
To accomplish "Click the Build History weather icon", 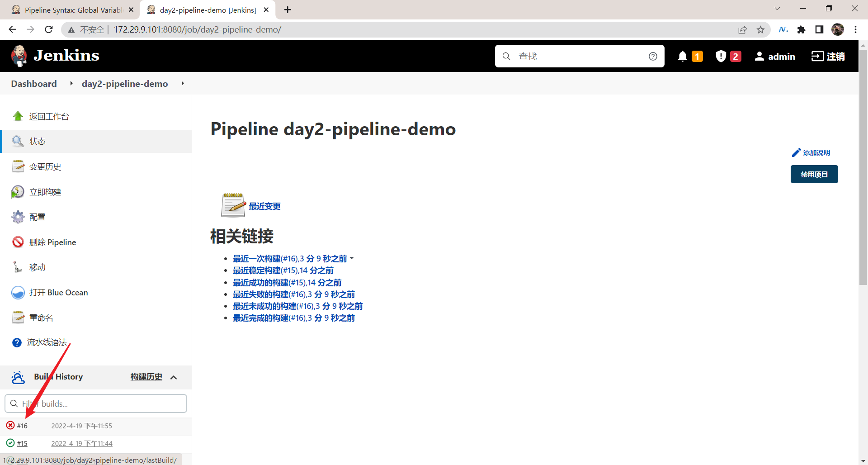I will [18, 377].
